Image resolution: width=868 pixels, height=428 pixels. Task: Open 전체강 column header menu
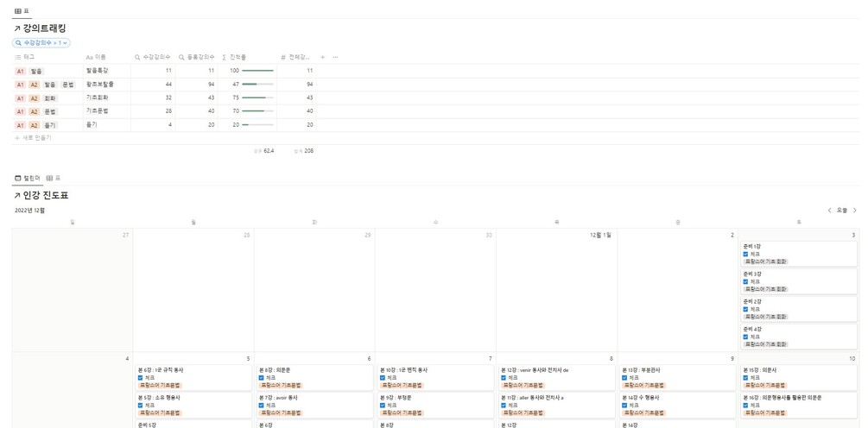point(296,57)
